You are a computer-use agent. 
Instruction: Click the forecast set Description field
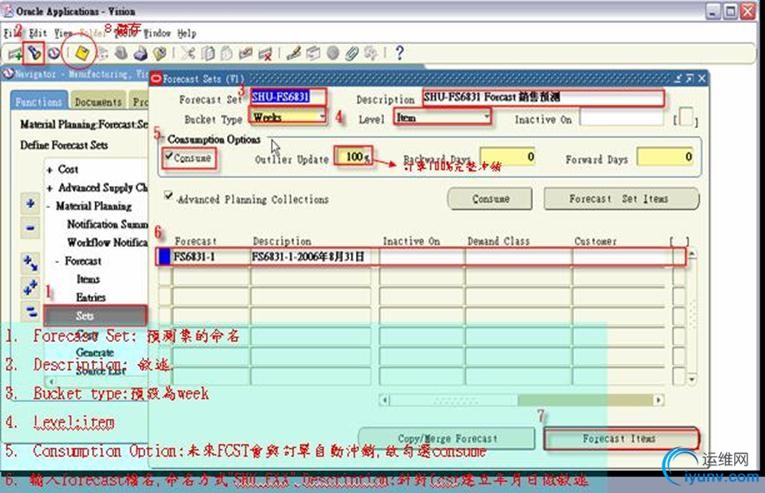click(543, 97)
